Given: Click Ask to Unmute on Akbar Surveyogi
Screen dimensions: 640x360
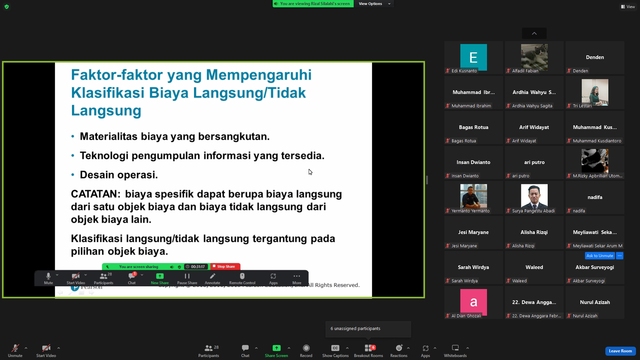Looking at the screenshot, I should pyautogui.click(x=600, y=256).
